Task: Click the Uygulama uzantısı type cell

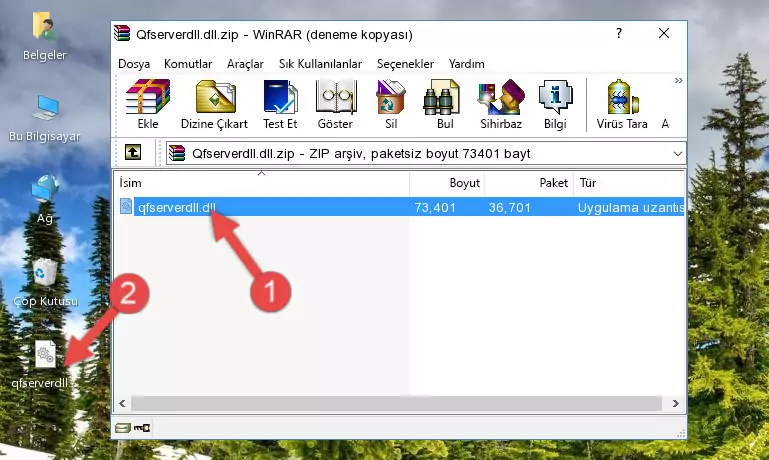Action: pos(631,207)
